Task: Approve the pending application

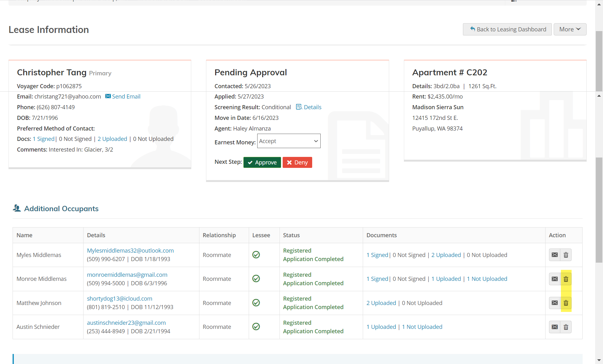Action: pyautogui.click(x=262, y=162)
